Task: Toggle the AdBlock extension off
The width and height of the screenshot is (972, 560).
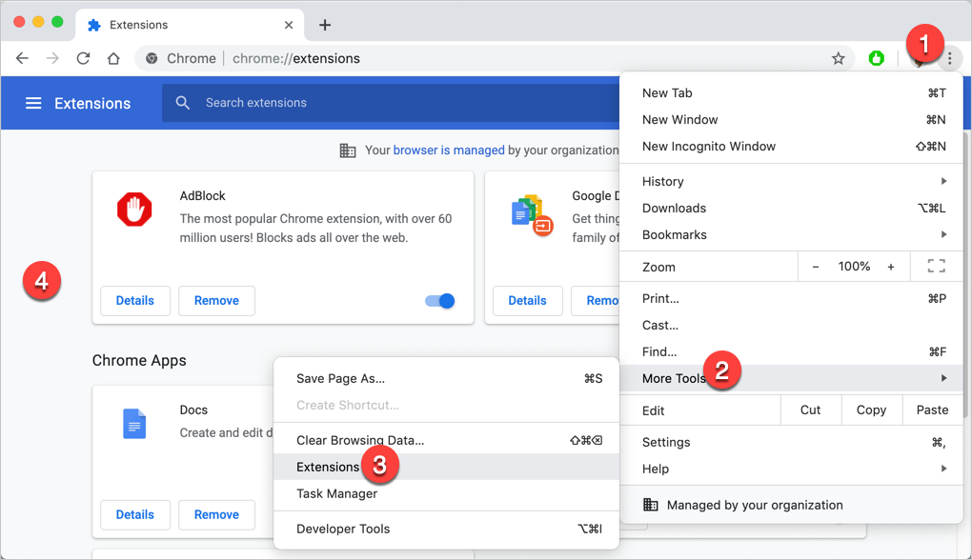Action: pos(439,301)
